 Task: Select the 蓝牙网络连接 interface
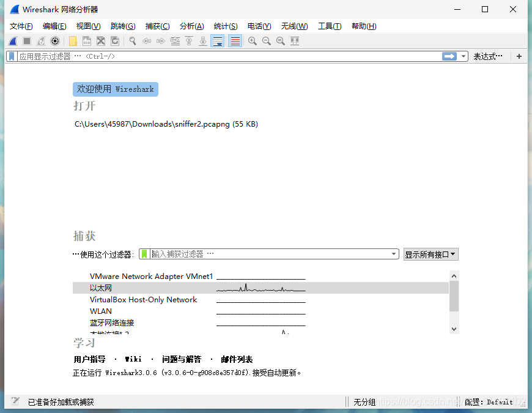coord(260,322)
